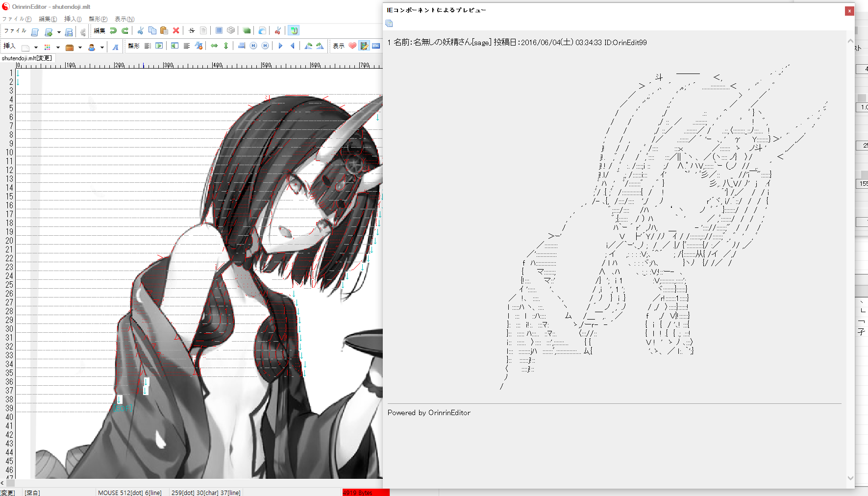
Task: Click the green undo arrow icon
Action: pos(113,31)
